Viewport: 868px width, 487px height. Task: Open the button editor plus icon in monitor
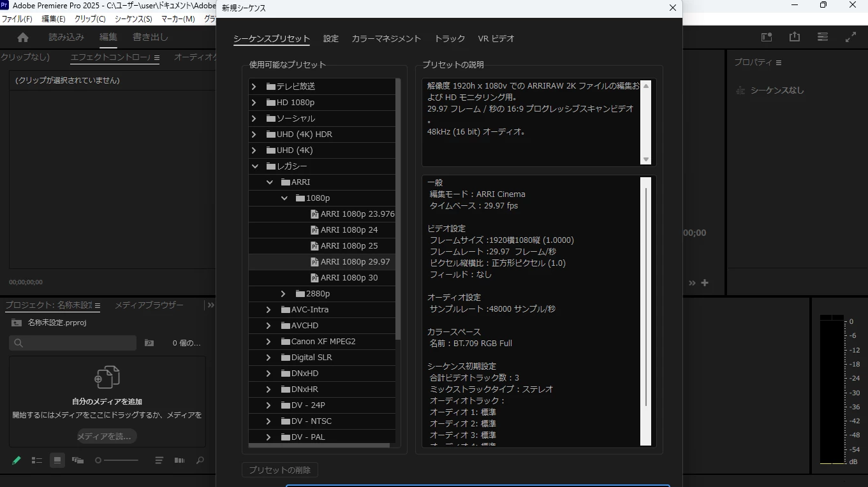tap(705, 282)
